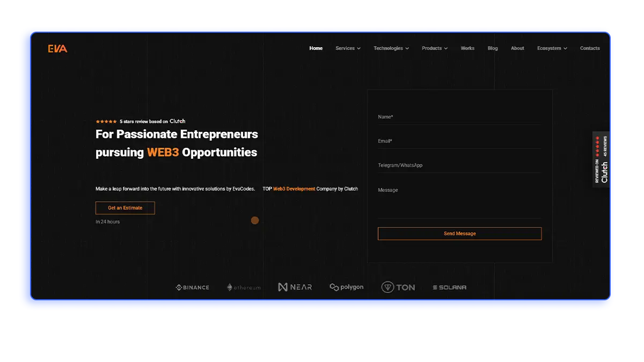Select the Binance logo
Screen dimensions: 644x362
click(192, 287)
